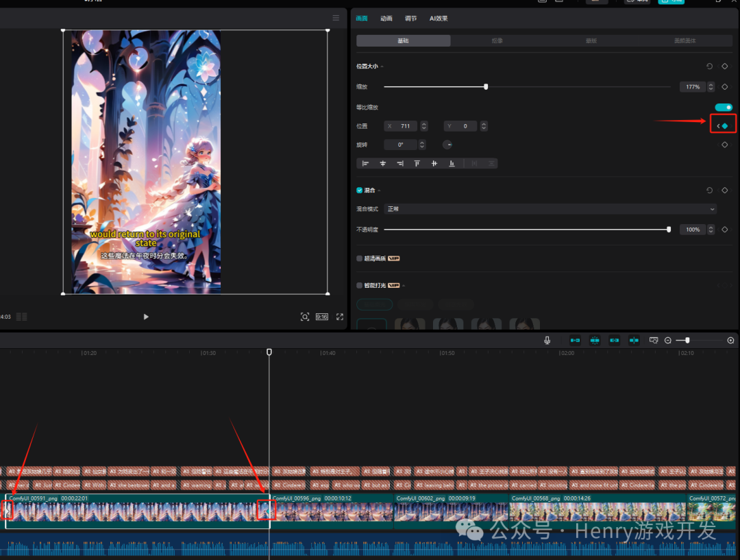Screen dimensions: 740x560
Task: Adjust the 缩放 scale slider
Action: [x=486, y=87]
